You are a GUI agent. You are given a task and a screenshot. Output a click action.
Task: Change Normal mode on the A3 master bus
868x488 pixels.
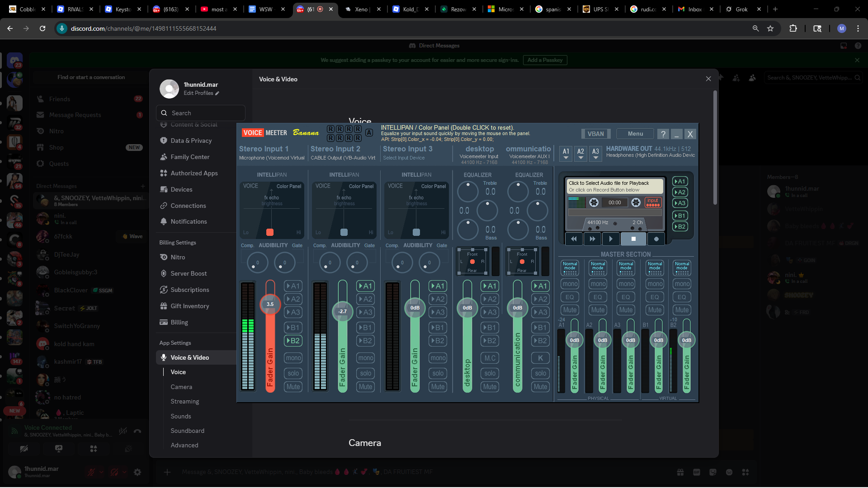click(626, 267)
